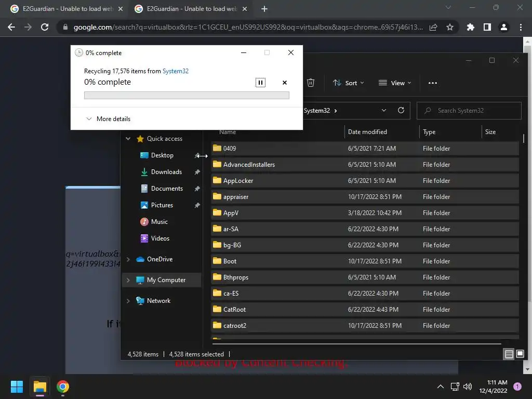Select the AppLocker folder
The width and height of the screenshot is (532, 399).
pos(365,180)
